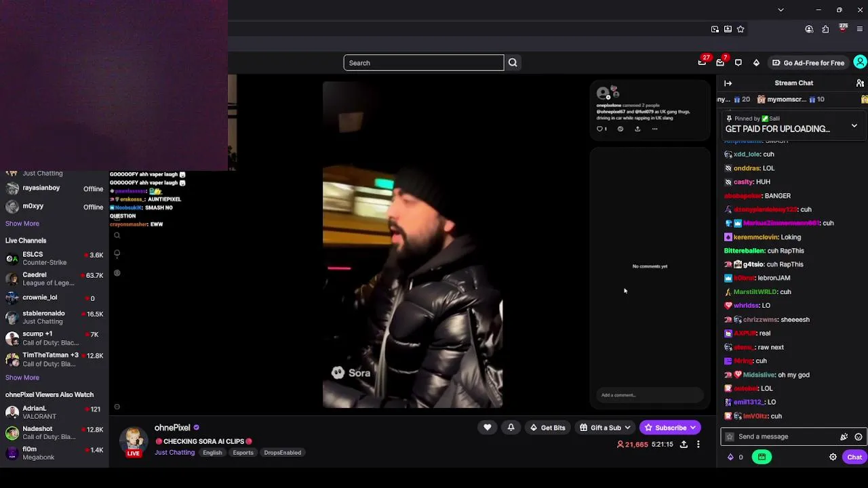Focus Add a comment field

pyautogui.click(x=650, y=395)
